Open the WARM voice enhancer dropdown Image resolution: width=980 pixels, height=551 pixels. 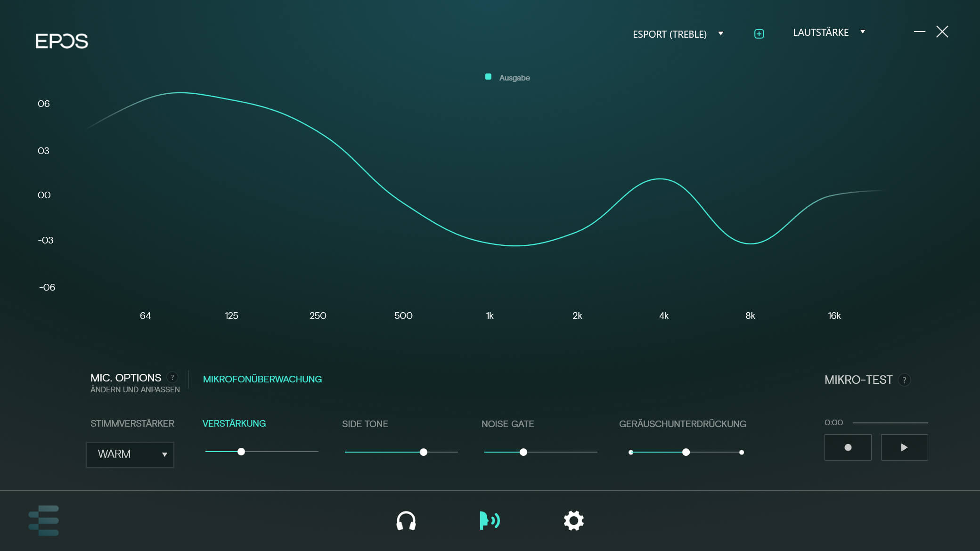(x=130, y=454)
